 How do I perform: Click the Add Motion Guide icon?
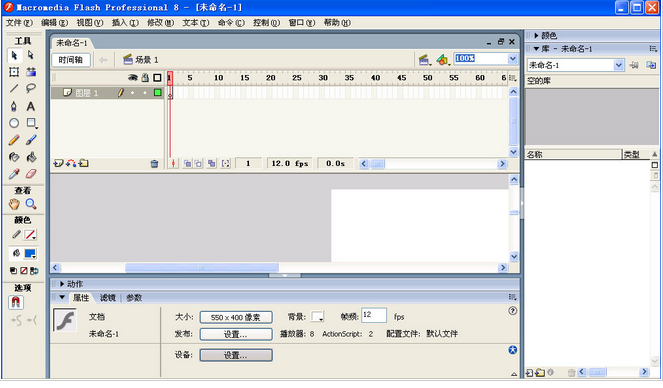tap(71, 163)
